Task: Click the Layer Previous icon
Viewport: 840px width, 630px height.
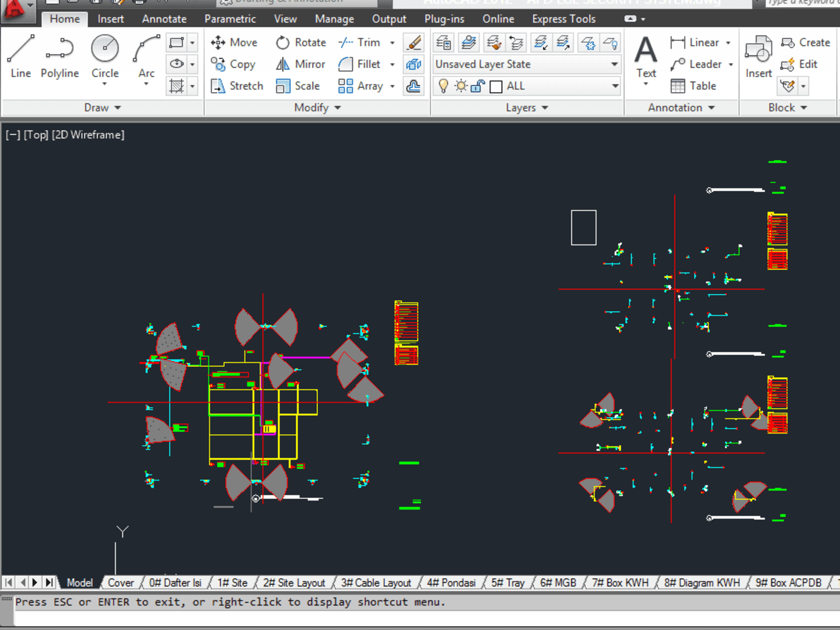Action: pyautogui.click(x=516, y=43)
